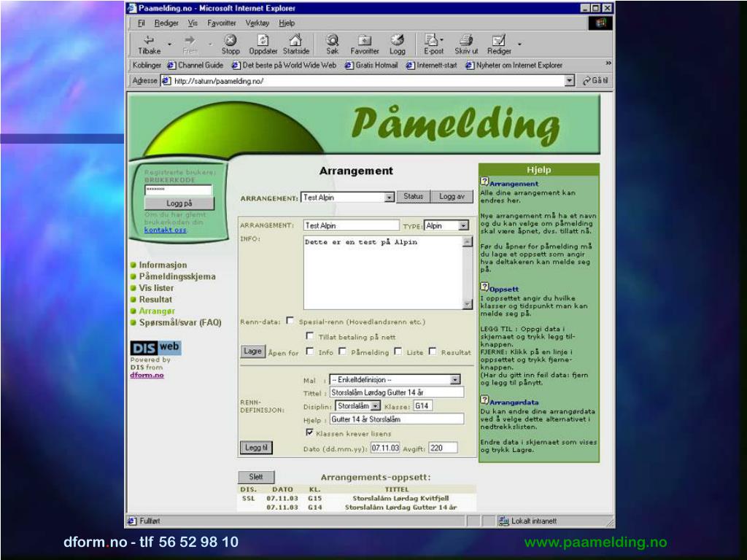Click the Dato field showing 07.11.03
This screenshot has width=747, height=560.
tap(385, 448)
